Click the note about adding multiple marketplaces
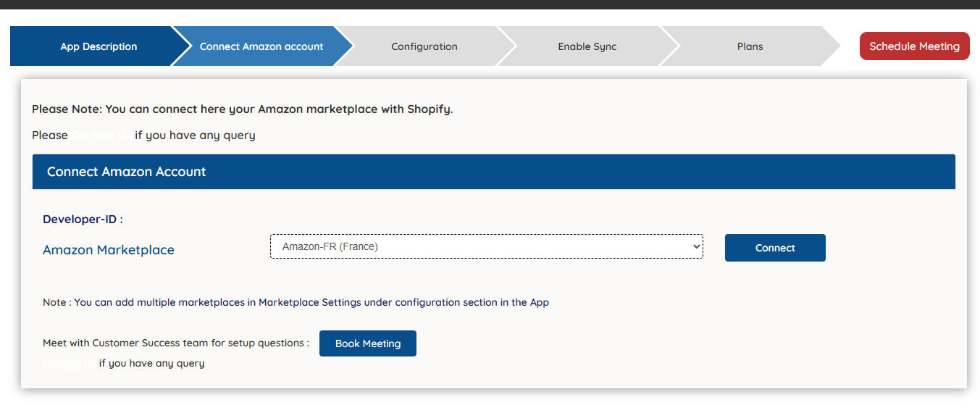This screenshot has width=980, height=413. 296,302
